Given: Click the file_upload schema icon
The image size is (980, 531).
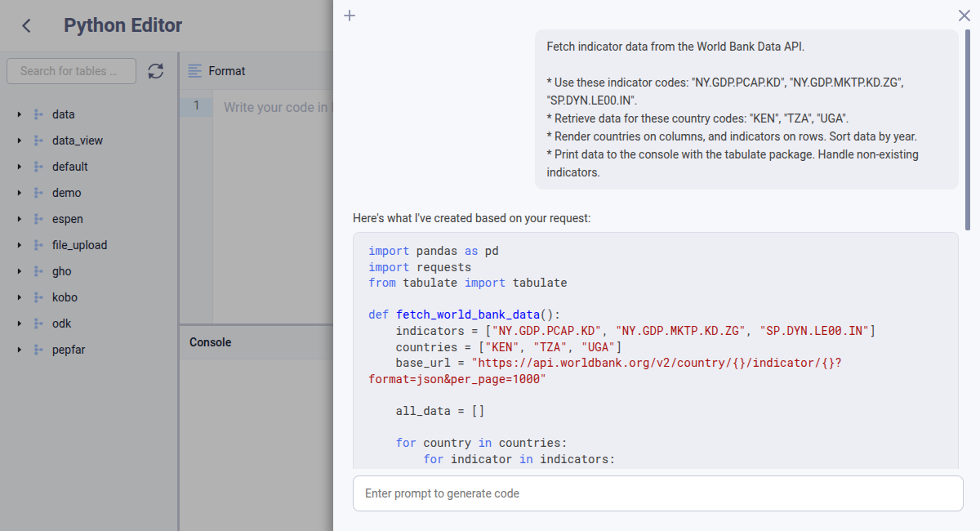Looking at the screenshot, I should (x=38, y=244).
